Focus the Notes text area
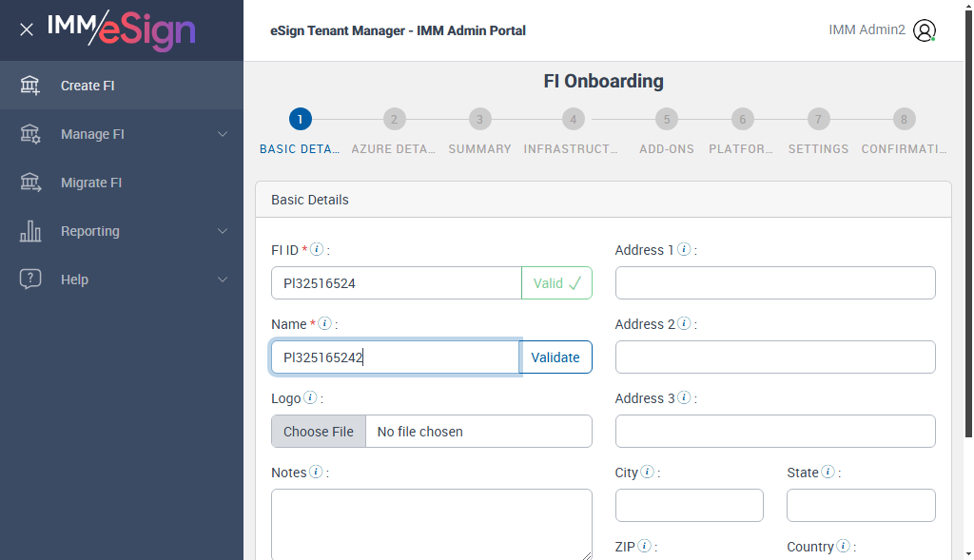 pos(431,525)
